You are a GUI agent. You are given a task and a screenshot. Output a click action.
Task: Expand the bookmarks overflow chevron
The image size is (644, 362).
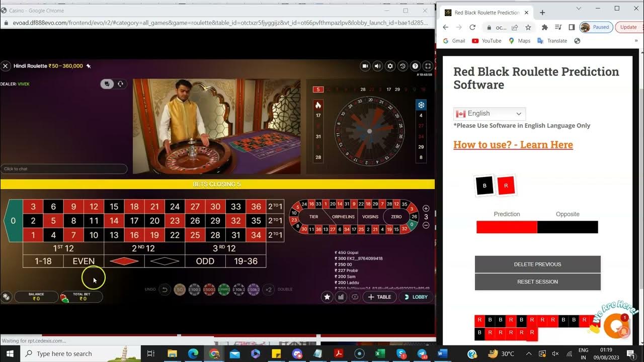click(636, 41)
